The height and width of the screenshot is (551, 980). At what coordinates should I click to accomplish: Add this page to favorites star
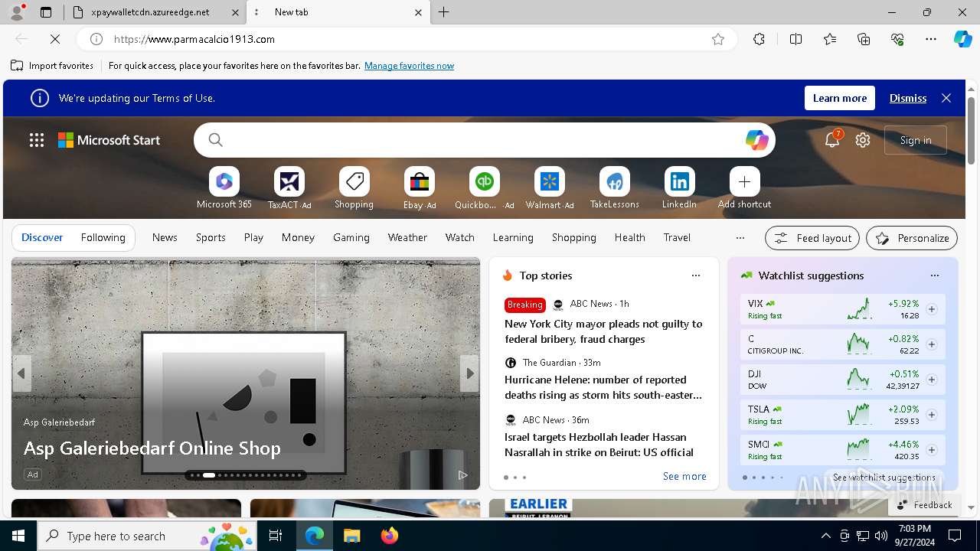pos(718,39)
